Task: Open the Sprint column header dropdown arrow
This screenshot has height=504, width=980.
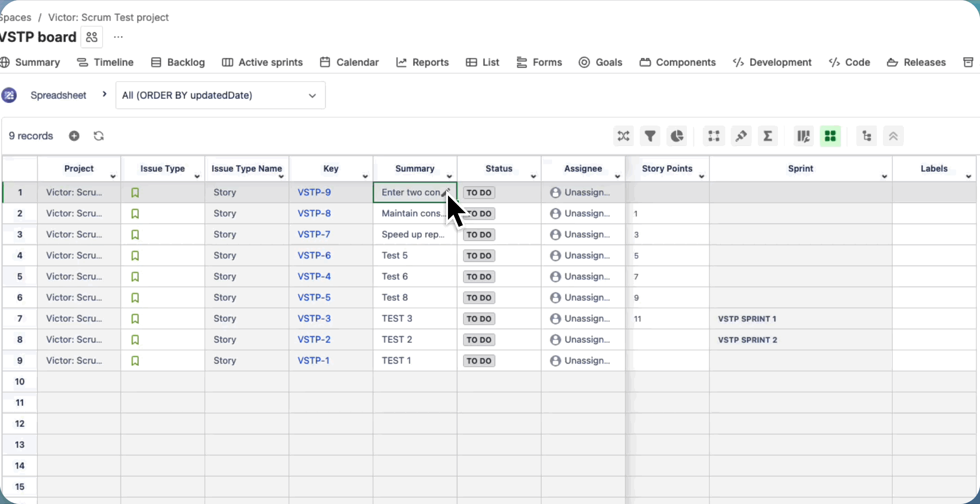Action: tap(884, 176)
